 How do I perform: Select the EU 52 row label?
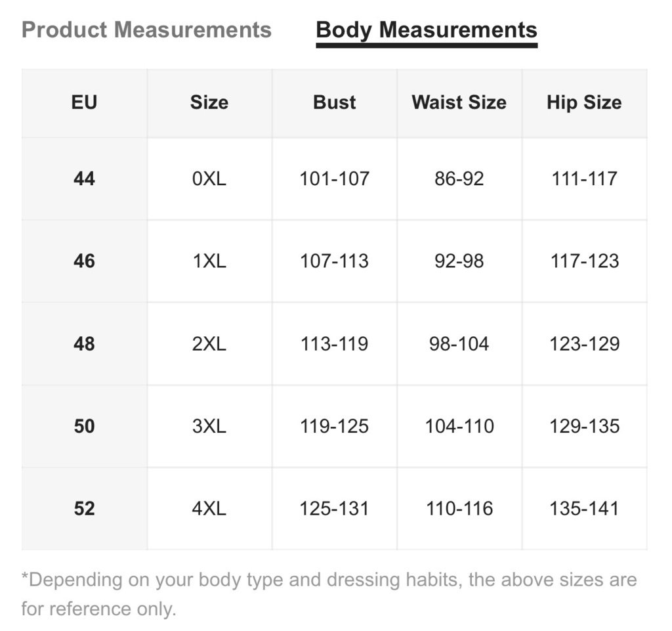(85, 508)
